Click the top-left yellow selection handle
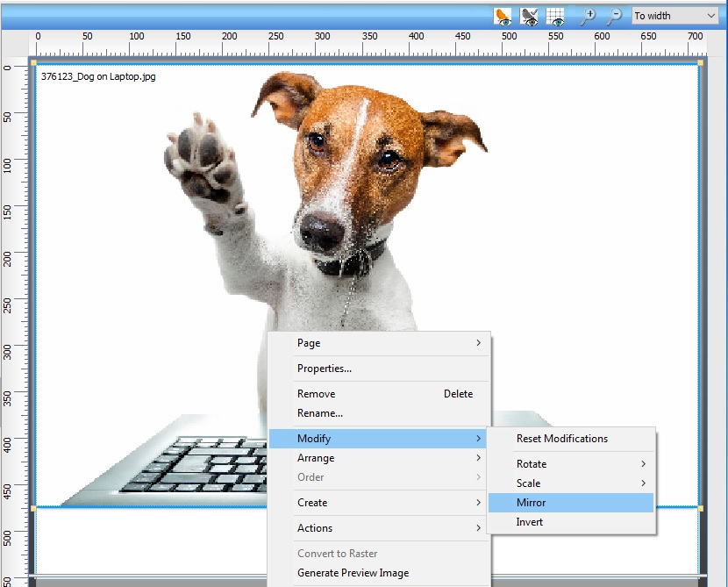The image size is (728, 587). (33, 62)
